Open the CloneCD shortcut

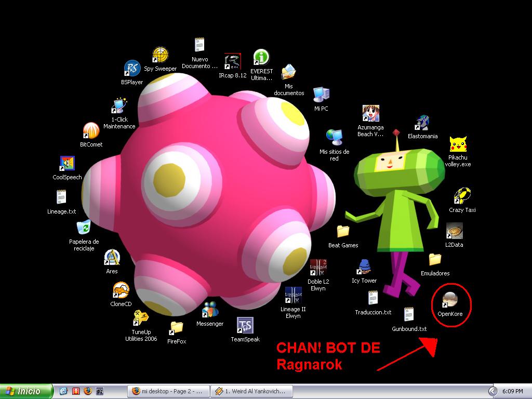click(121, 290)
